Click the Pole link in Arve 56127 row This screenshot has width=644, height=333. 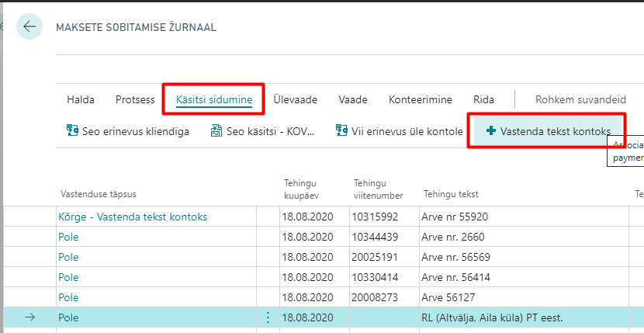tap(68, 297)
